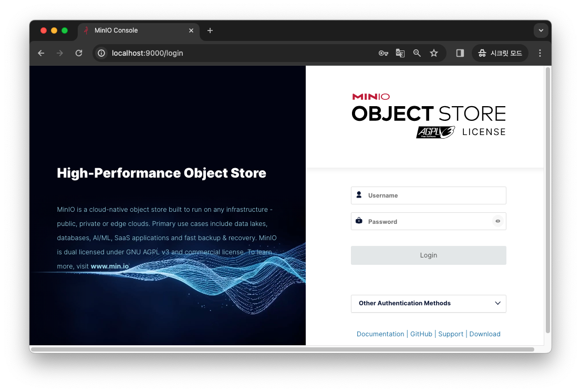The image size is (581, 392).
Task: Open the Download link
Action: click(x=485, y=334)
